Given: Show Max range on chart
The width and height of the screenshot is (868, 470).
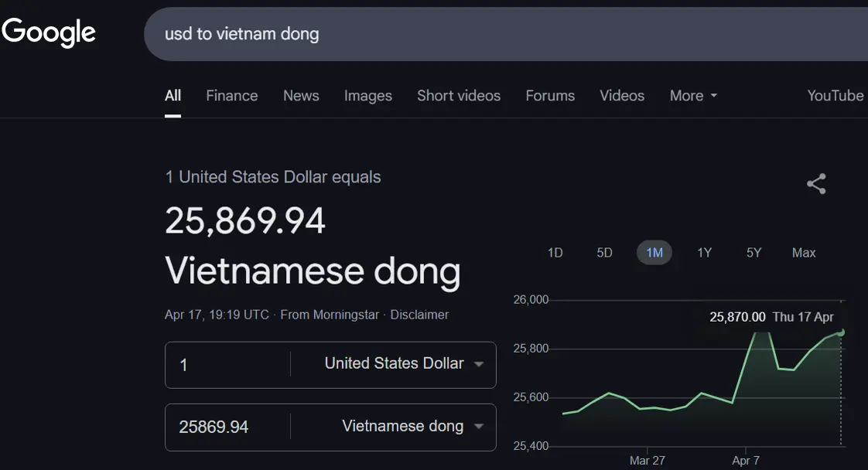Looking at the screenshot, I should tap(804, 253).
